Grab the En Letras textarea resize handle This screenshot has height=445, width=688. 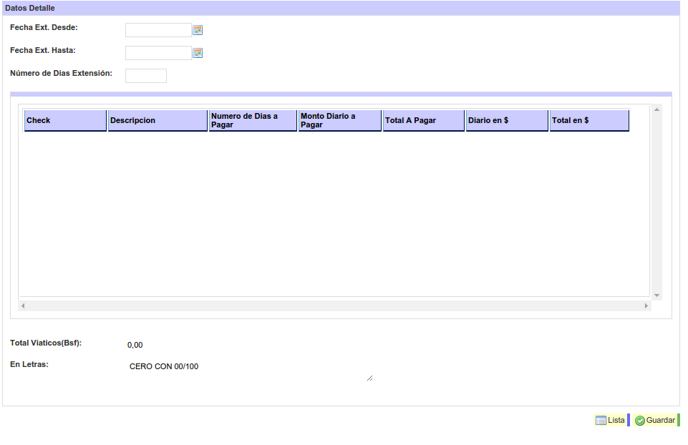(370, 378)
